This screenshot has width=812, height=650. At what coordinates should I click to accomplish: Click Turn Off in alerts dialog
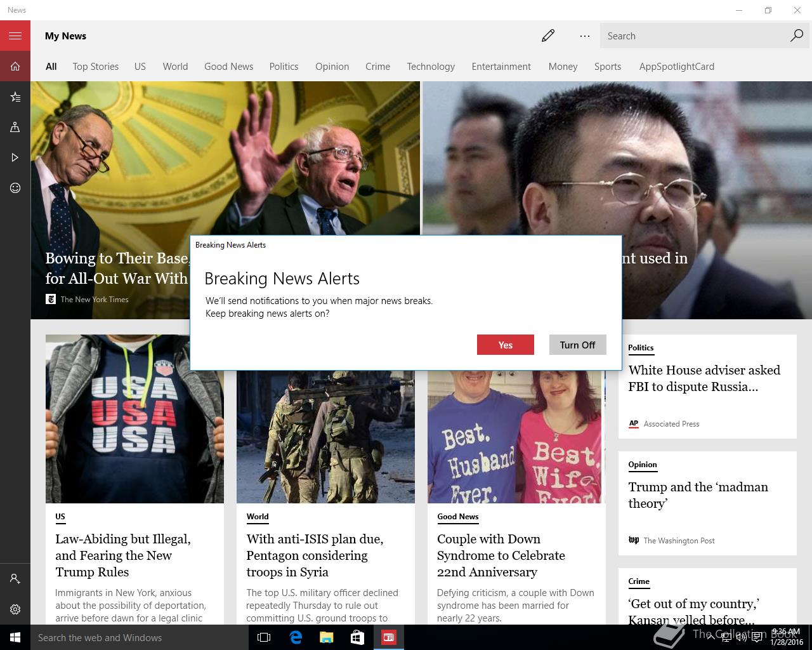coord(577,345)
